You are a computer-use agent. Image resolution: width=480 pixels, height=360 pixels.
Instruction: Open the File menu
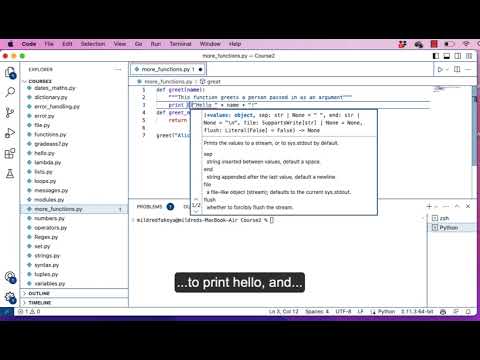[x=49, y=44]
